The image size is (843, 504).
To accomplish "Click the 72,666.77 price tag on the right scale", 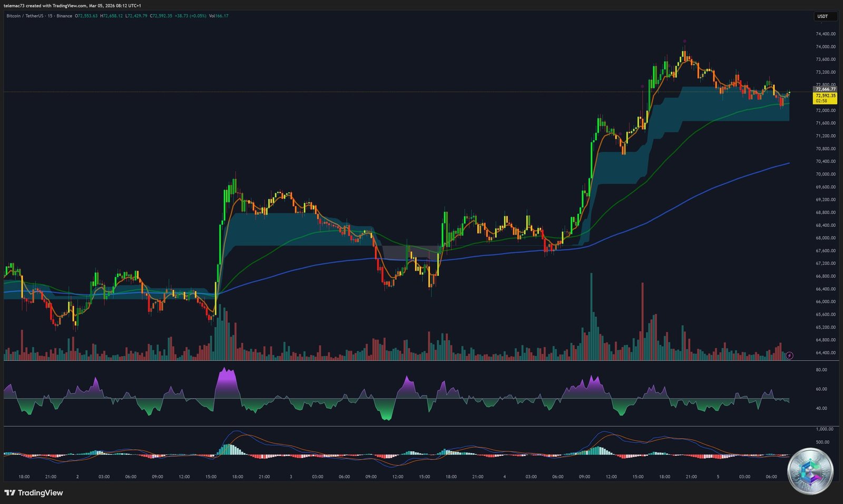I will click(x=825, y=90).
